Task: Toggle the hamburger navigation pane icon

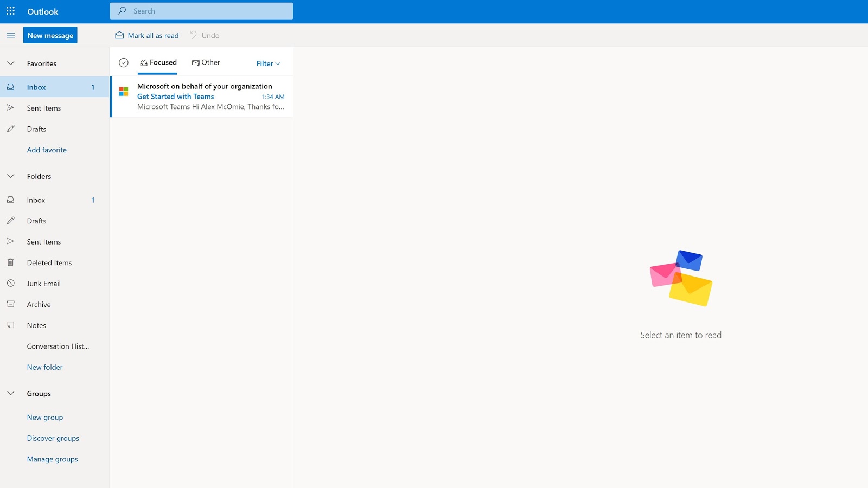Action: [10, 35]
